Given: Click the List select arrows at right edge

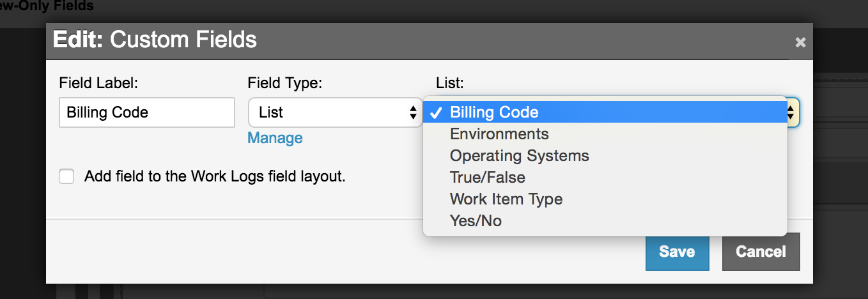Looking at the screenshot, I should [791, 112].
